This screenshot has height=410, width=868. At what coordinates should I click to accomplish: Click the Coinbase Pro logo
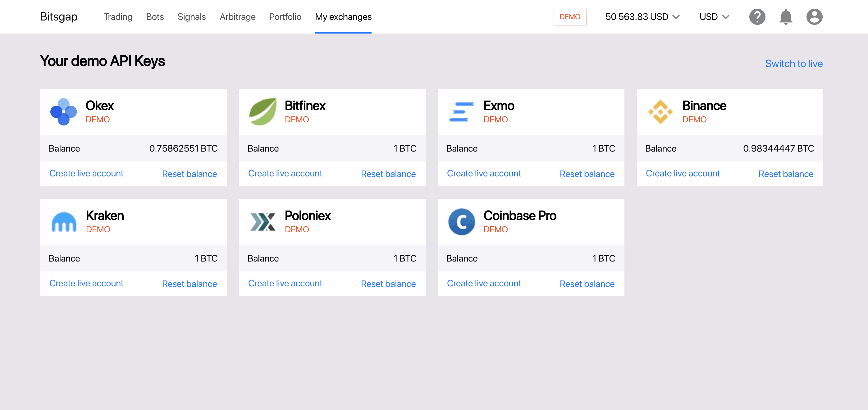(x=461, y=222)
